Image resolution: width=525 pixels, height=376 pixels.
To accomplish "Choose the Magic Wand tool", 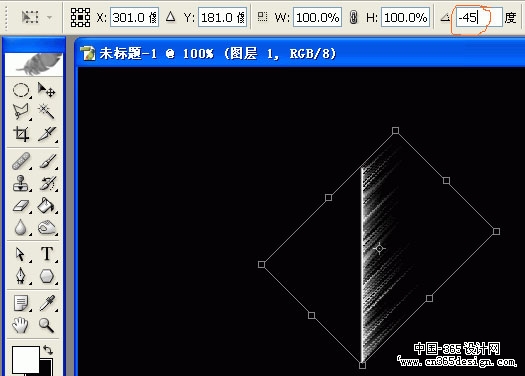I will tap(46, 111).
